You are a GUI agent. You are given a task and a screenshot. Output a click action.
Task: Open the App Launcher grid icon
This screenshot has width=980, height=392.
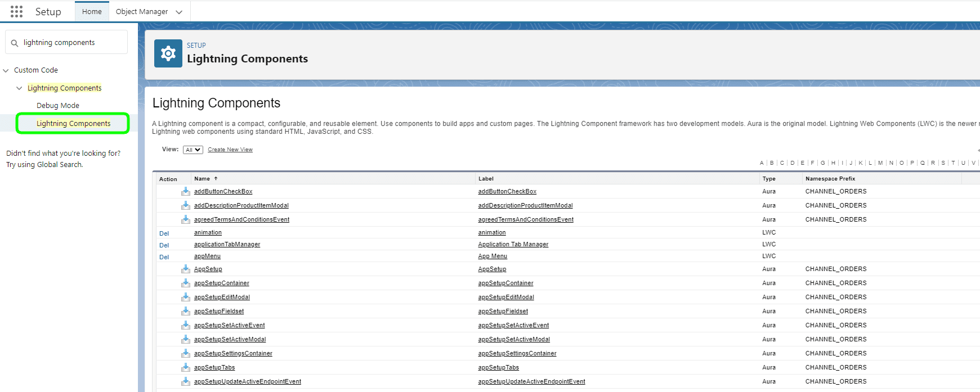(x=16, y=11)
